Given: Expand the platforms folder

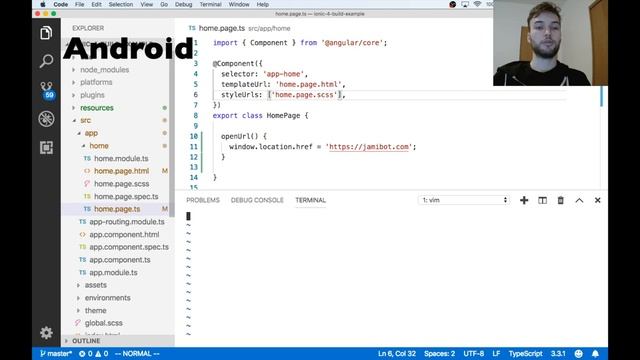Looking at the screenshot, I should [x=96, y=82].
